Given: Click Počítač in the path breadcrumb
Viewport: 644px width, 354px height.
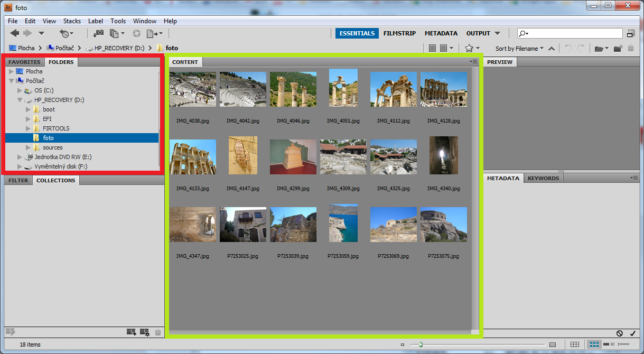Looking at the screenshot, I should (x=64, y=48).
